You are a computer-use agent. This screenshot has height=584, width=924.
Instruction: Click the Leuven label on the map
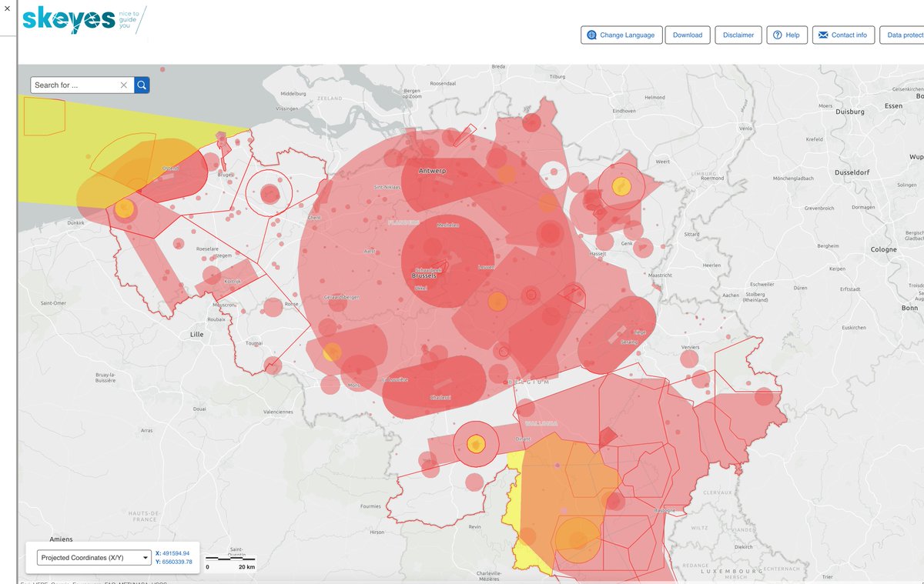click(x=486, y=267)
